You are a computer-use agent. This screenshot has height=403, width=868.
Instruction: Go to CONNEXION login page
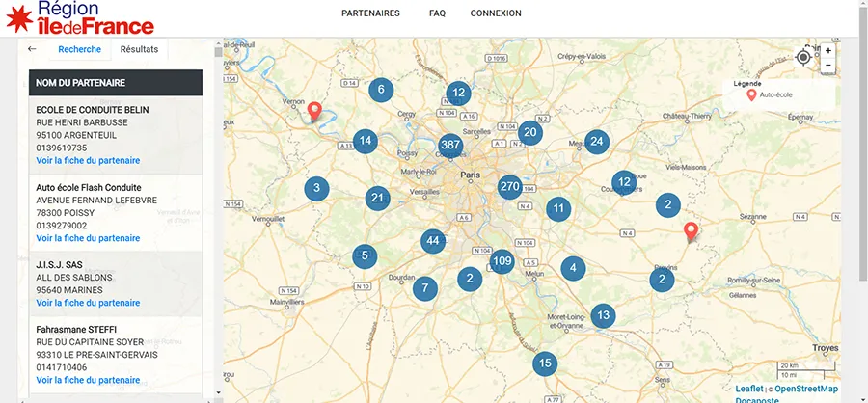(496, 13)
